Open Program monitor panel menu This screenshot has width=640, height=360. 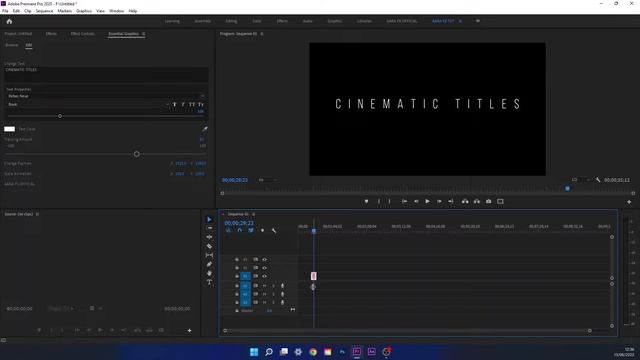[262, 34]
